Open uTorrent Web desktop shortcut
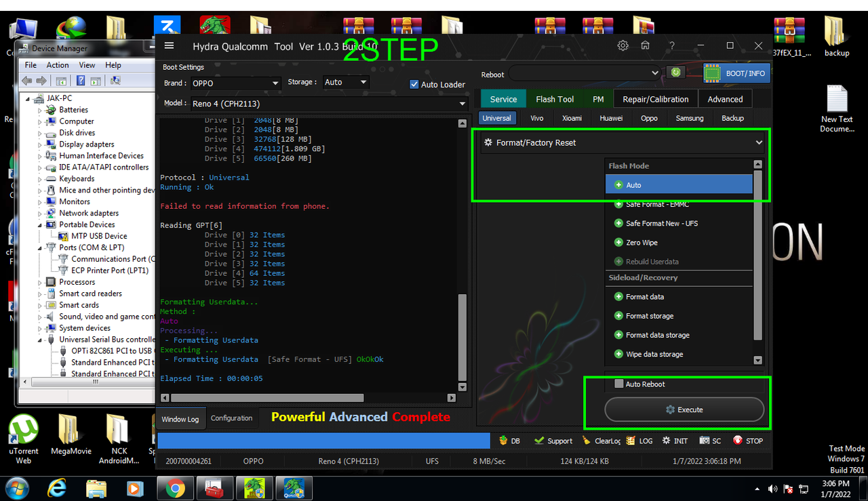 (x=24, y=439)
